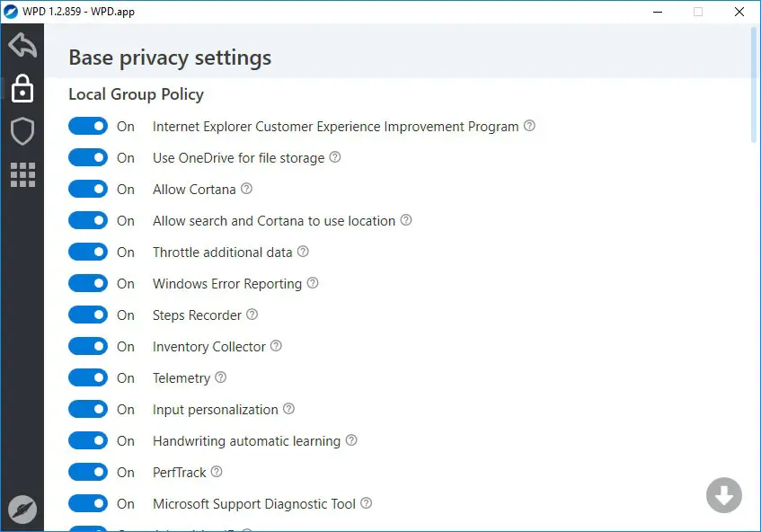This screenshot has width=761, height=532.
Task: Toggle Internet Explorer Customer Experience Improvement Program
Action: [x=88, y=127]
